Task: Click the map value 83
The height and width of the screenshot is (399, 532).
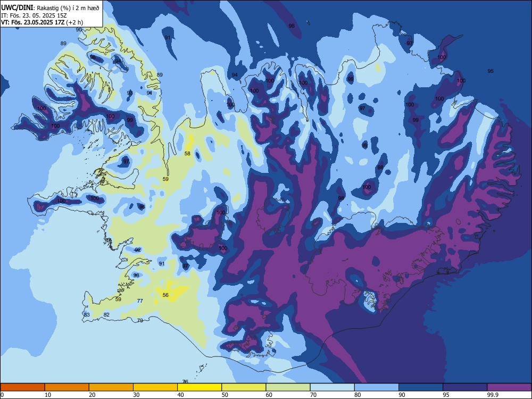Action: click(87, 315)
